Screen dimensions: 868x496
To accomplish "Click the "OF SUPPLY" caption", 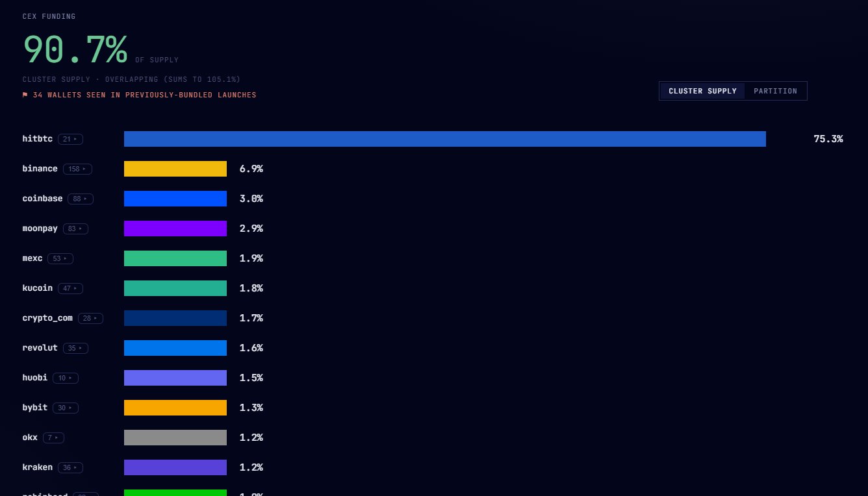I will click(x=157, y=60).
